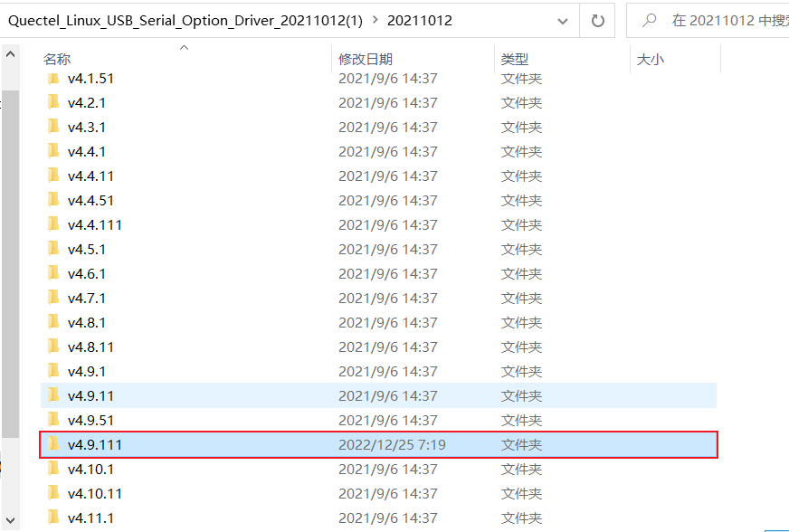The image size is (789, 532).
Task: Refresh the current folder view
Action: click(597, 21)
